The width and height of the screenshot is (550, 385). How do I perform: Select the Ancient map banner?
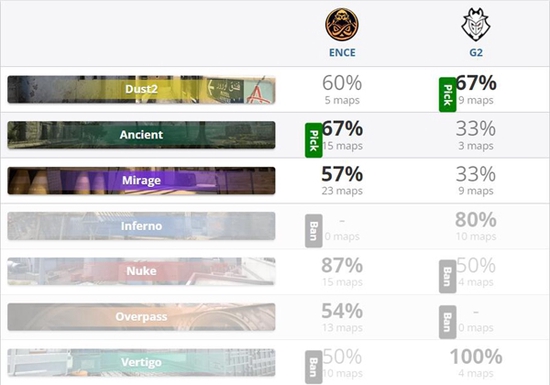pos(141,135)
